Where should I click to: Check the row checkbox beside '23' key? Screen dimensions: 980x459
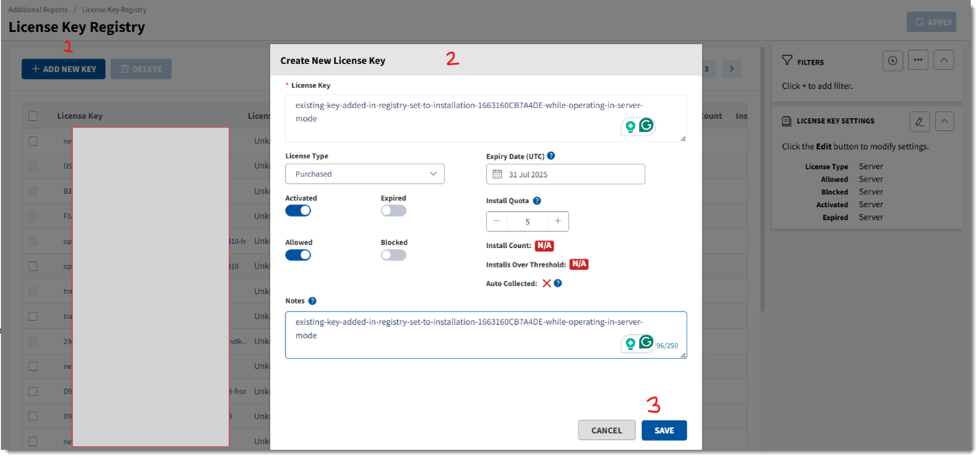(x=33, y=342)
